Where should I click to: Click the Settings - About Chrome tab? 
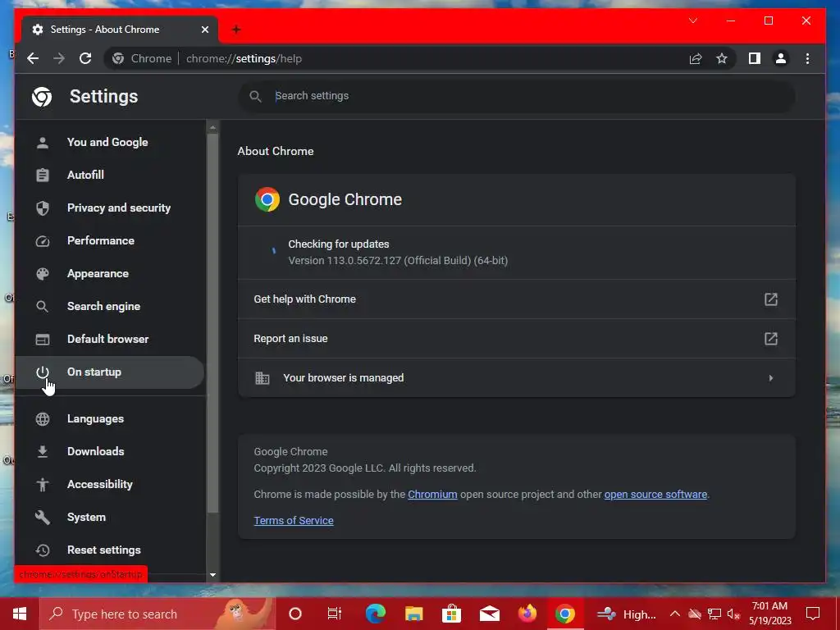(119, 30)
